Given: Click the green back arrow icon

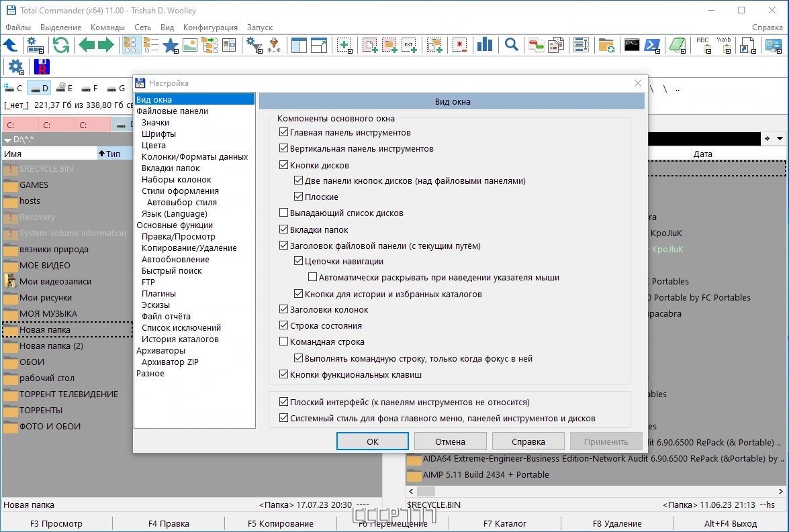Looking at the screenshot, I should [87, 45].
